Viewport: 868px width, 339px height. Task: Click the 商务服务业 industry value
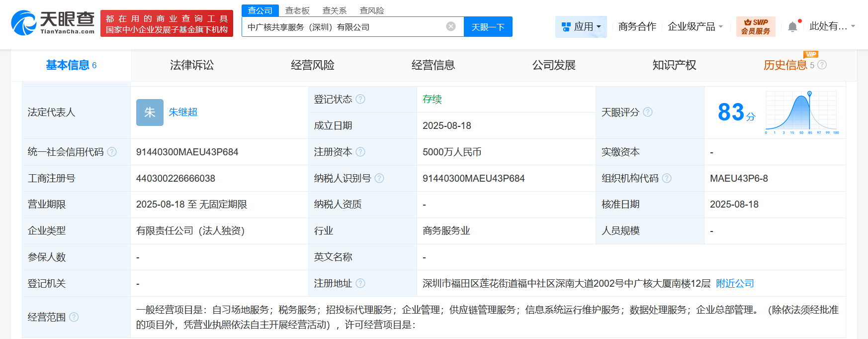coord(446,230)
